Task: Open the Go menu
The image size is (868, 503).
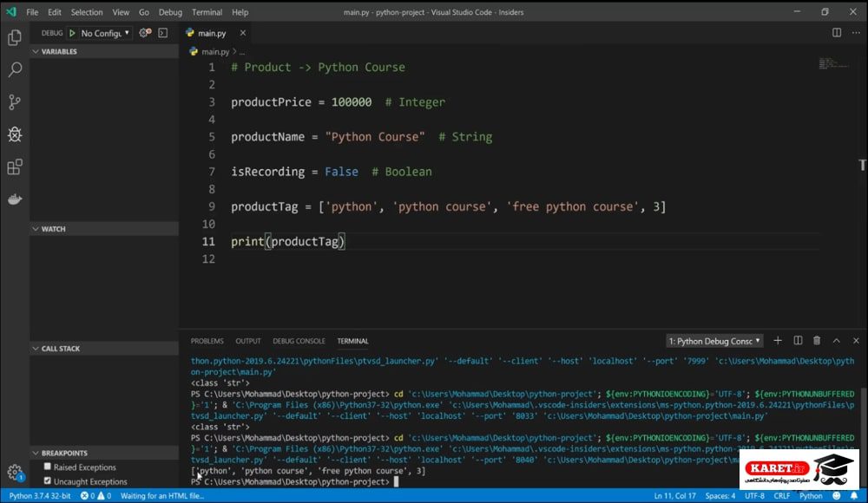Action: pos(144,11)
